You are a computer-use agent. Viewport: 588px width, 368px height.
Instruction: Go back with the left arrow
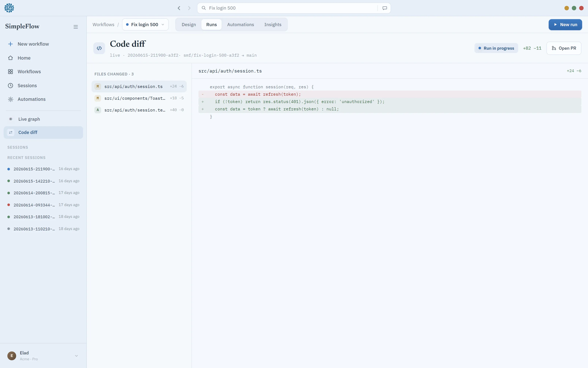[179, 8]
